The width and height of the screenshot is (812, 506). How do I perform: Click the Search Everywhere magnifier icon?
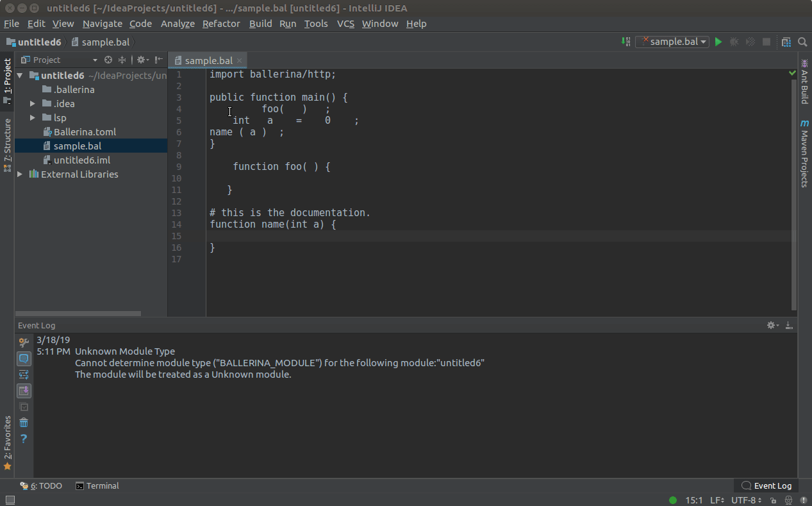pos(802,42)
